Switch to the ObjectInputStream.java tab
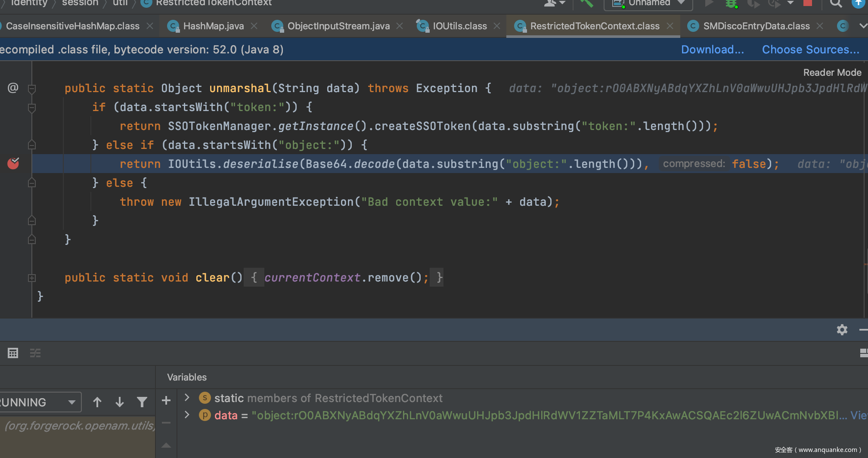Screen dimensions: 868x458 click(x=338, y=26)
